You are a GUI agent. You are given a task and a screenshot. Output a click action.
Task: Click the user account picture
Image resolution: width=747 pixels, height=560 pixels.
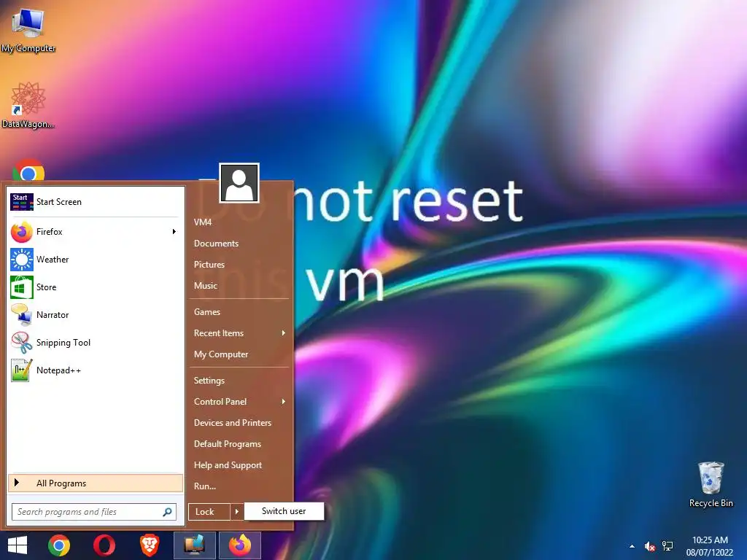239,183
